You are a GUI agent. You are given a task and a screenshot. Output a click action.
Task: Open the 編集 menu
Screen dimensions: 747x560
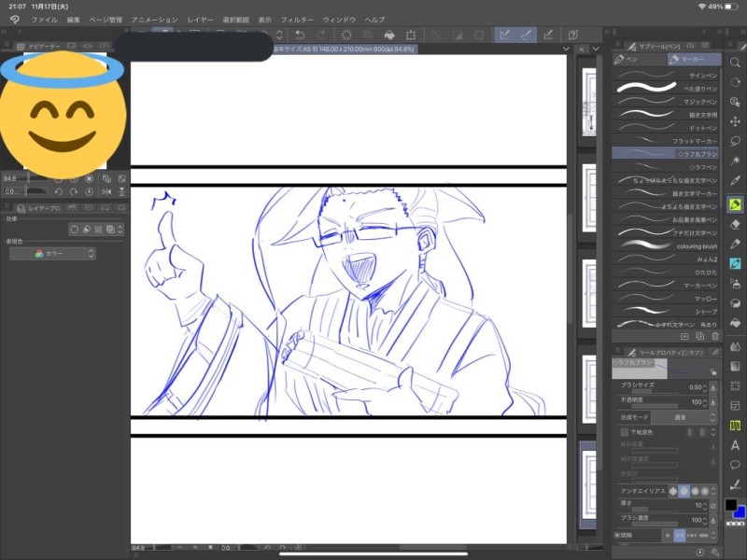pos(74,20)
